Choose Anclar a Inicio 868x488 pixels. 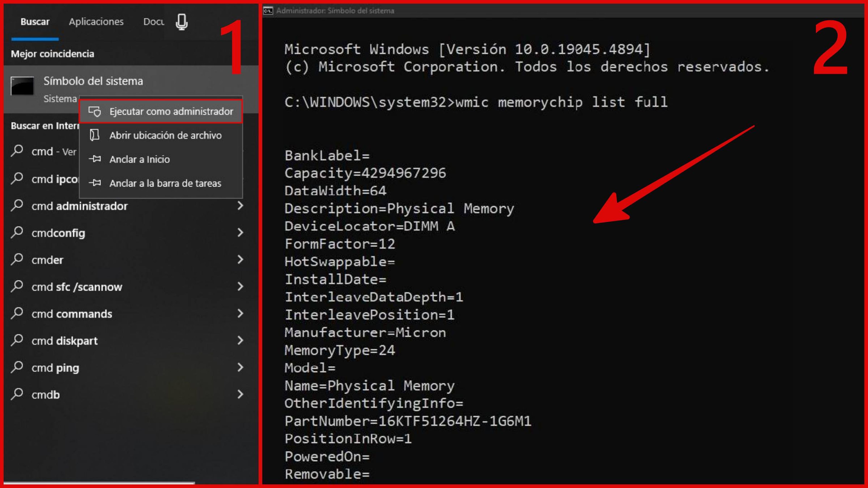(x=161, y=159)
